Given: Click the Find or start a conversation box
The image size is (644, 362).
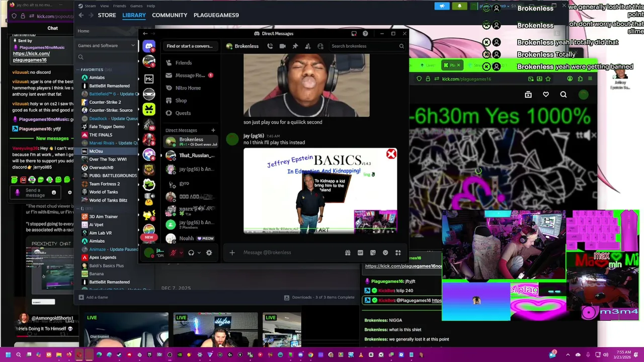Looking at the screenshot, I should pyautogui.click(x=190, y=46).
